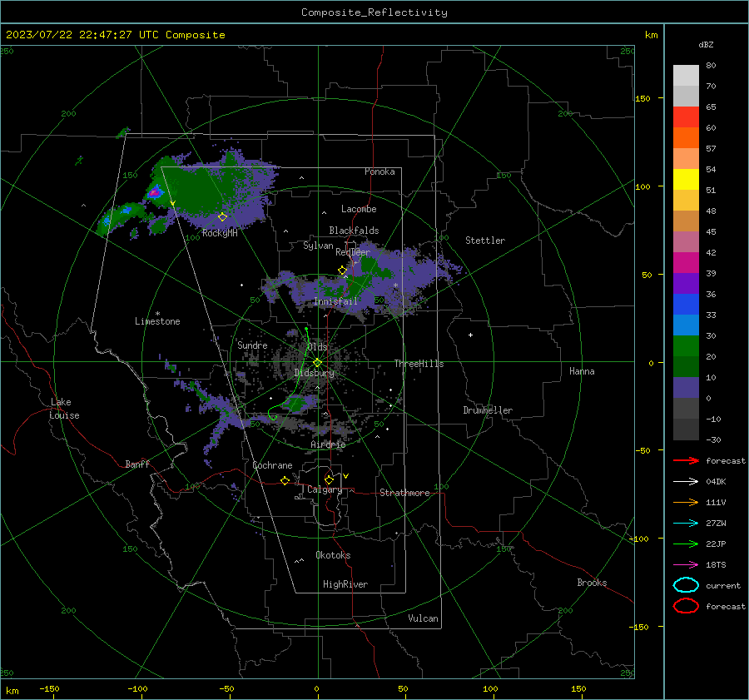Click the red forecast arrow legend icon

[686, 460]
